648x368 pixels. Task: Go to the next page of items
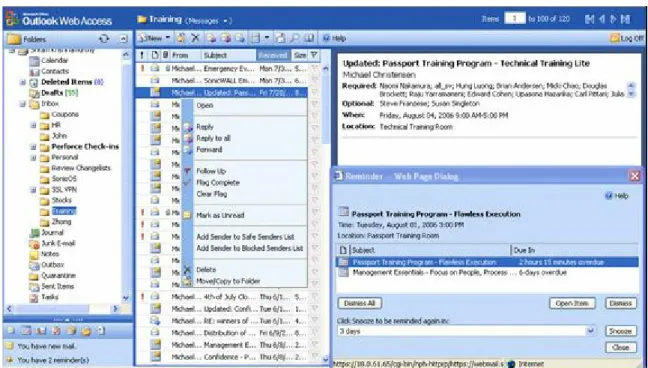pos(614,19)
